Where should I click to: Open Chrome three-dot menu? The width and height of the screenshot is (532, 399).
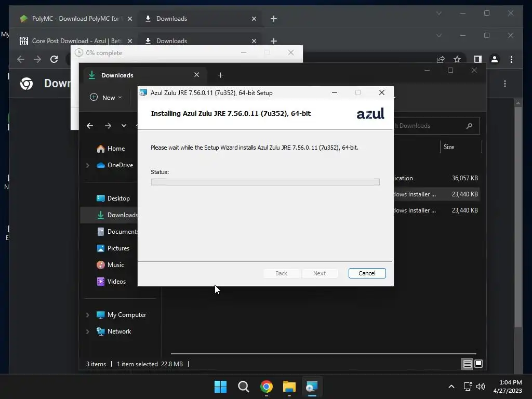511,59
